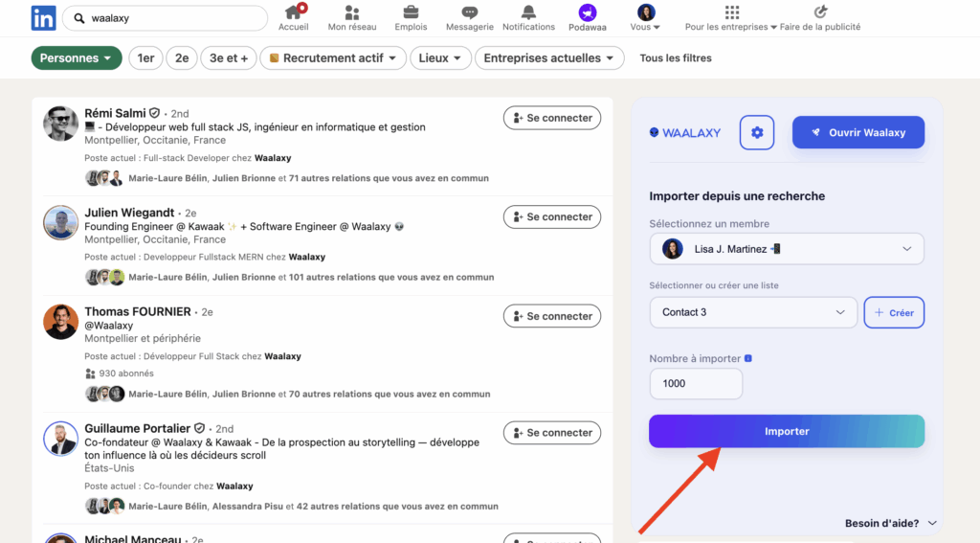
Task: Toggle the 2e connection filter
Action: coord(182,58)
